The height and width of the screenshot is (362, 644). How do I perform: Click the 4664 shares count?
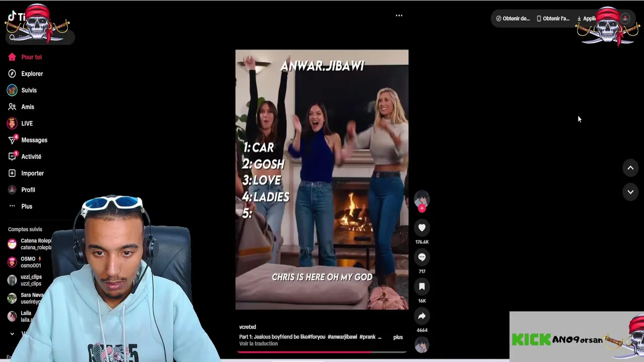tap(422, 330)
